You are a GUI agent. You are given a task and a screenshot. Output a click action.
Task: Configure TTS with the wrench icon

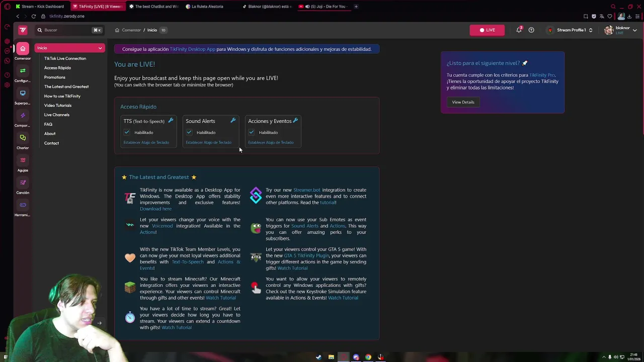[171, 120]
